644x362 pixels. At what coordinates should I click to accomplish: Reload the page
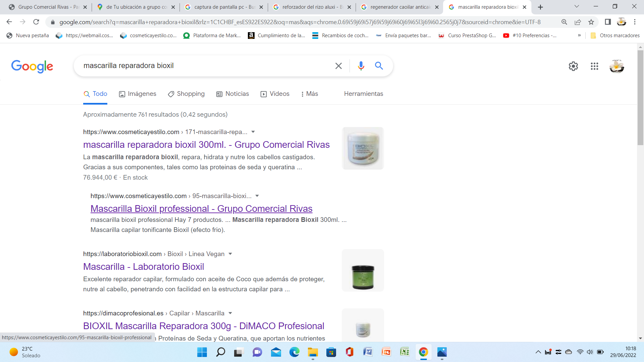36,22
